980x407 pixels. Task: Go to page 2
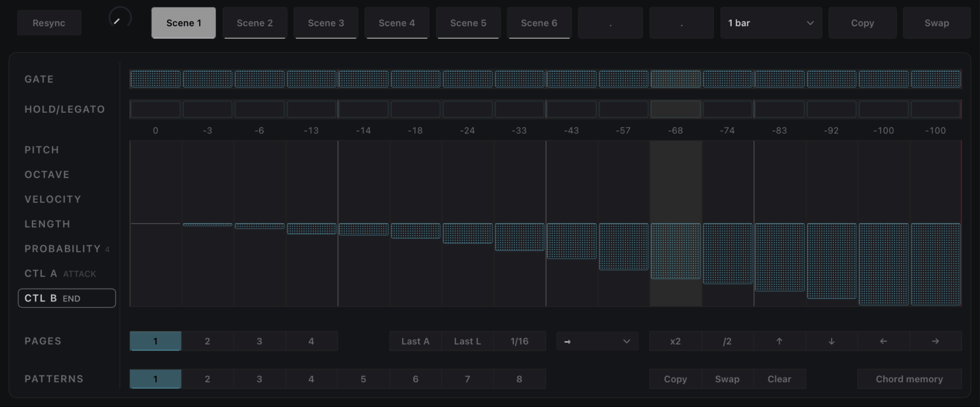[x=207, y=341]
